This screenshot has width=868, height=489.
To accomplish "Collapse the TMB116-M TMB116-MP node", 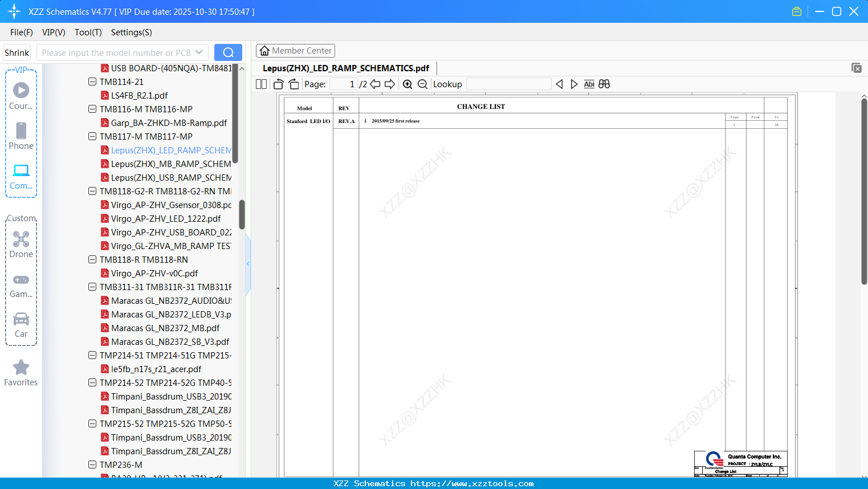I will coord(92,109).
